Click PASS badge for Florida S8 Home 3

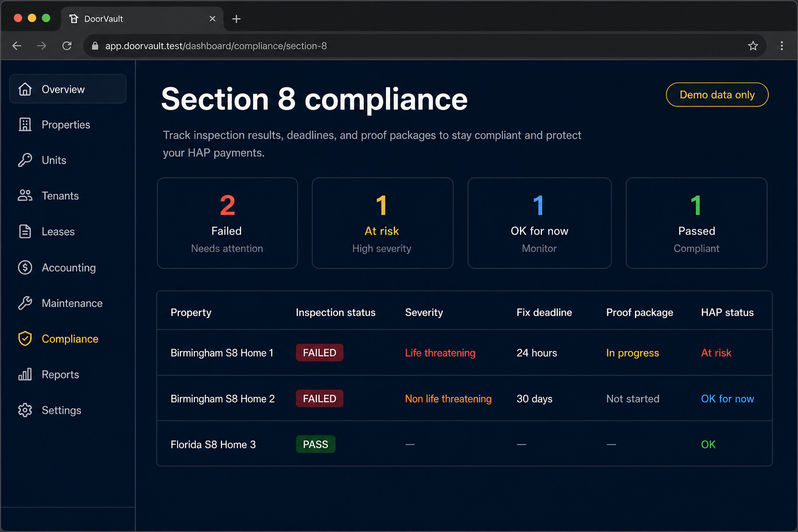tap(315, 444)
